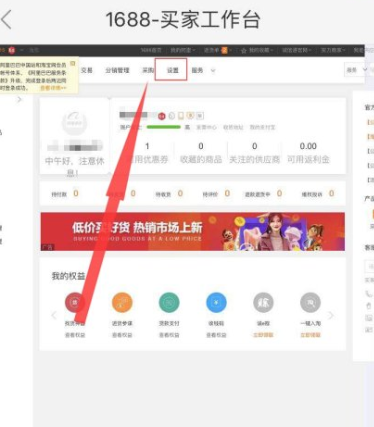This screenshot has height=427, width=374.
Task: Click the orange circular 我的权益 icon
Action: (x=122, y=302)
